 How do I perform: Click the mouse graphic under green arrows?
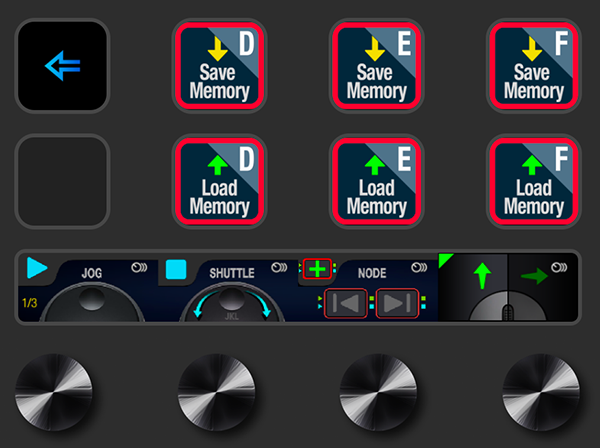tap(508, 305)
